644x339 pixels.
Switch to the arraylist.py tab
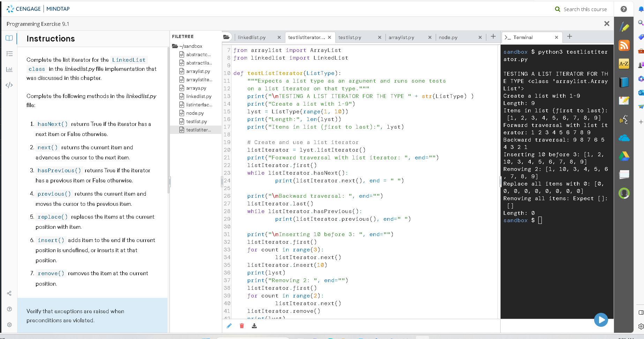[x=401, y=37]
